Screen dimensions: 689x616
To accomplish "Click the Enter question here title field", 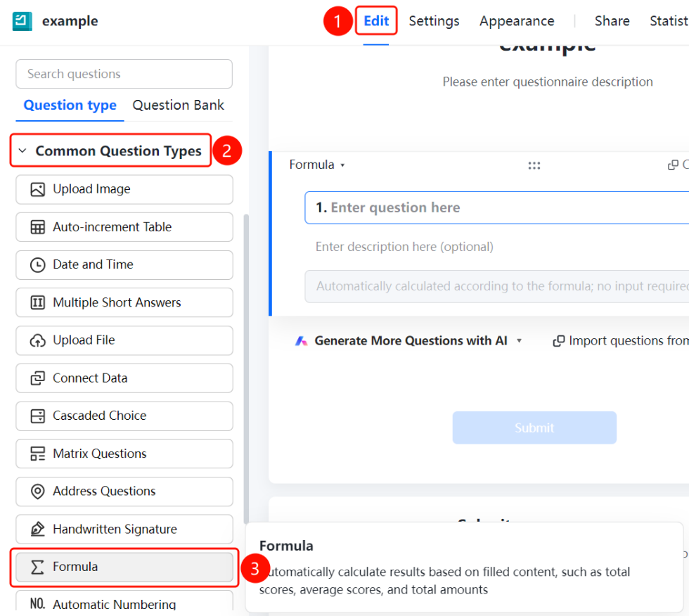I will pyautogui.click(x=497, y=207).
